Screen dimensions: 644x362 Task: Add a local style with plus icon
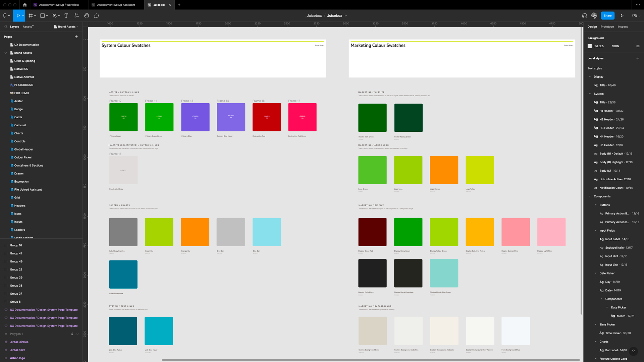click(x=638, y=58)
